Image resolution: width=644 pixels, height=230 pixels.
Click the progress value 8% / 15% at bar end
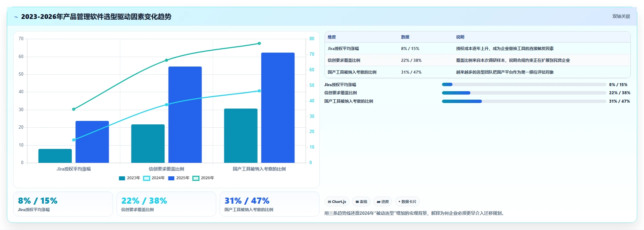(618, 85)
